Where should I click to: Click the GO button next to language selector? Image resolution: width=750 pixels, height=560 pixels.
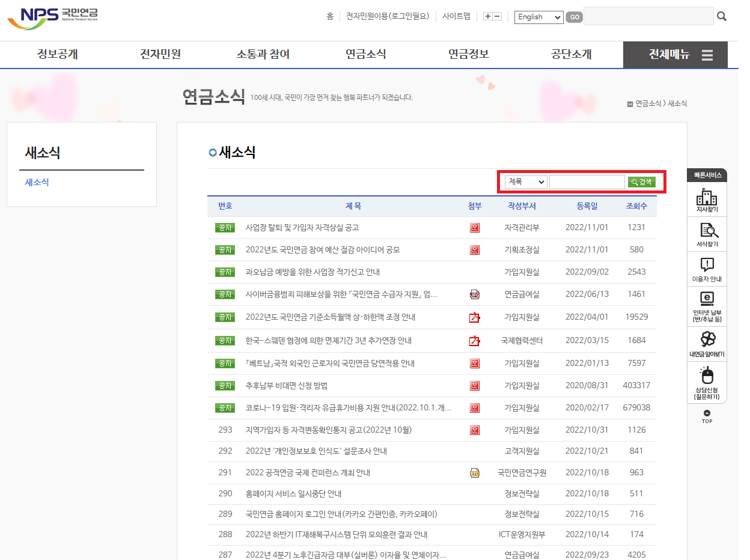click(573, 17)
